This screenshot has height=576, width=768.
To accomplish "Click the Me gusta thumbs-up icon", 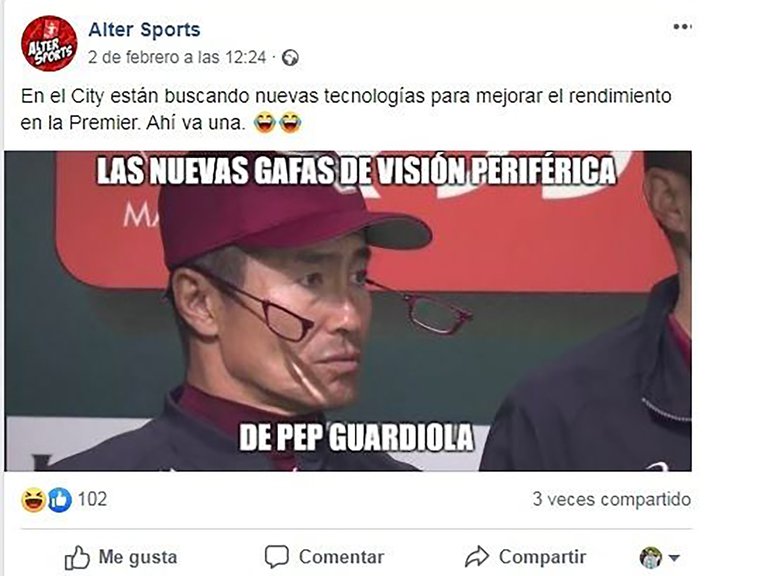I will click(77, 558).
